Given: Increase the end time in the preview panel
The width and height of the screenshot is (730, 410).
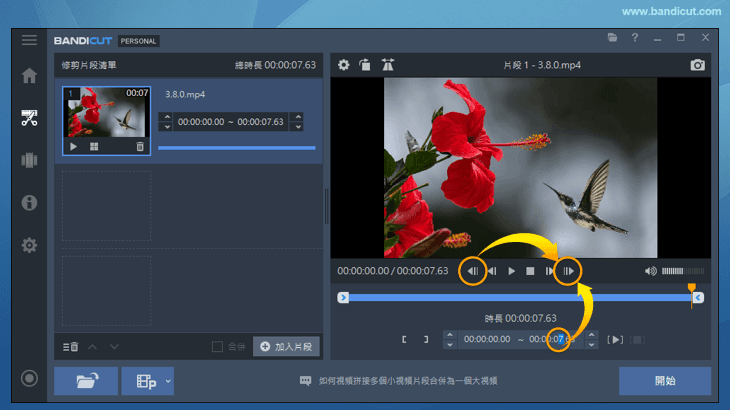Looking at the screenshot, I should 591,335.
